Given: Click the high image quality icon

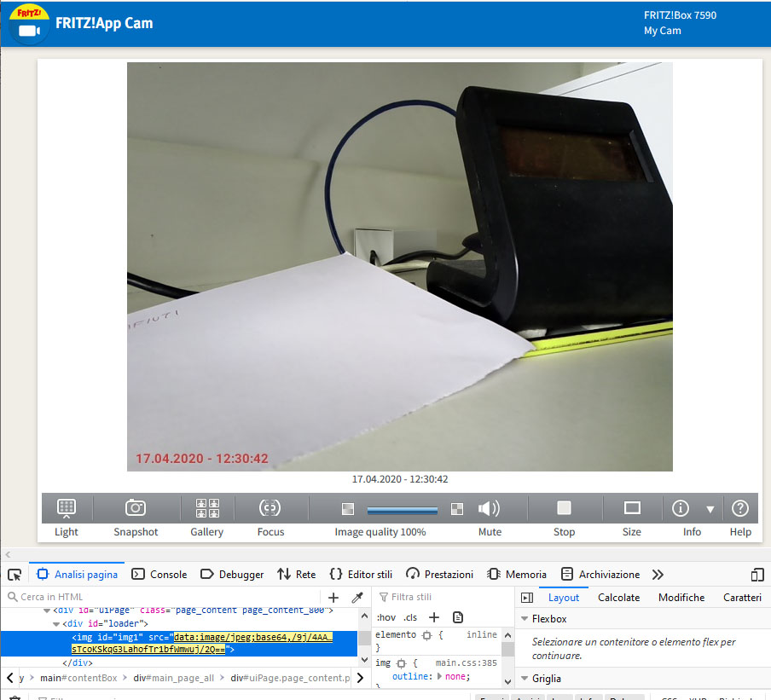Looking at the screenshot, I should [x=457, y=509].
